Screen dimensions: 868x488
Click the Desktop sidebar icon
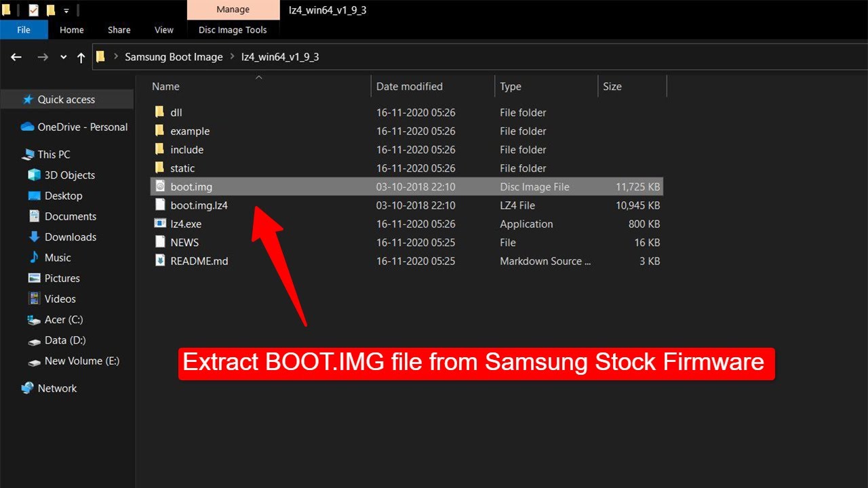[x=34, y=195]
